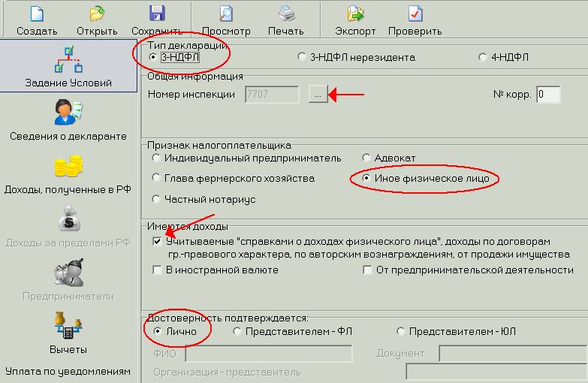Open the Предприниматели section
The image size is (588, 383).
pyautogui.click(x=68, y=280)
